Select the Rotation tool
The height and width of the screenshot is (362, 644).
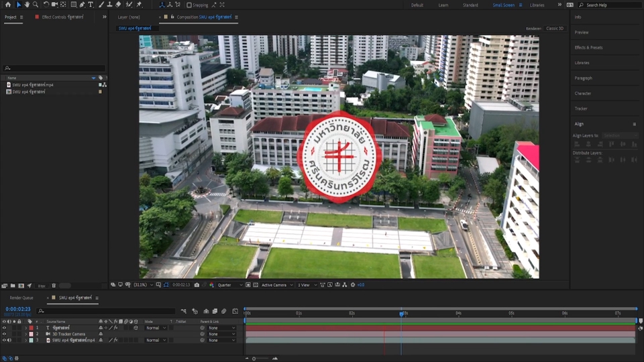[46, 5]
